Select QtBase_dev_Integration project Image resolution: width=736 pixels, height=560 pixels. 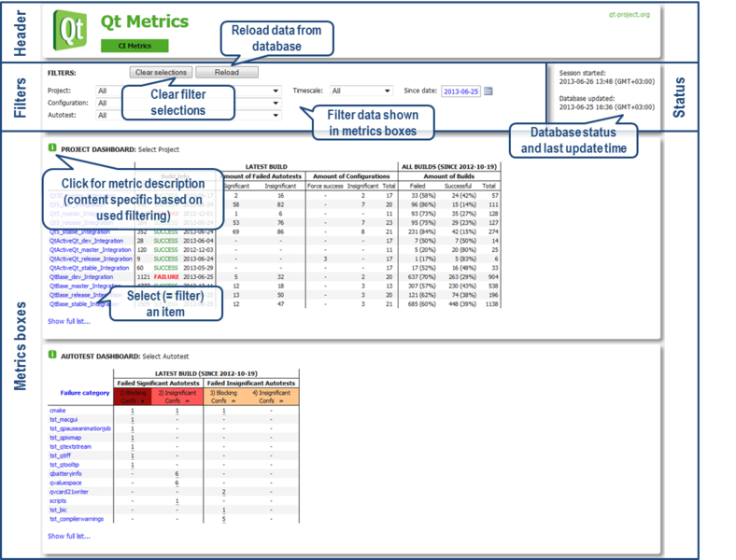point(81,277)
